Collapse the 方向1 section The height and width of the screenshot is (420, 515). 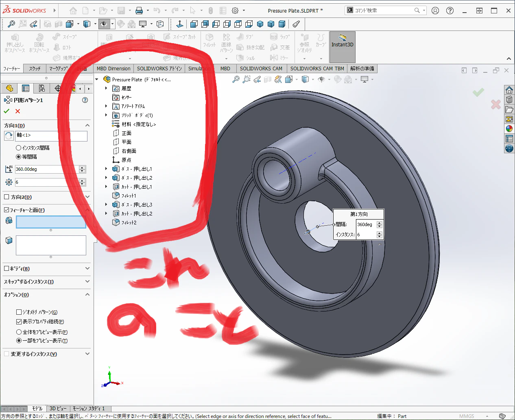click(x=87, y=126)
